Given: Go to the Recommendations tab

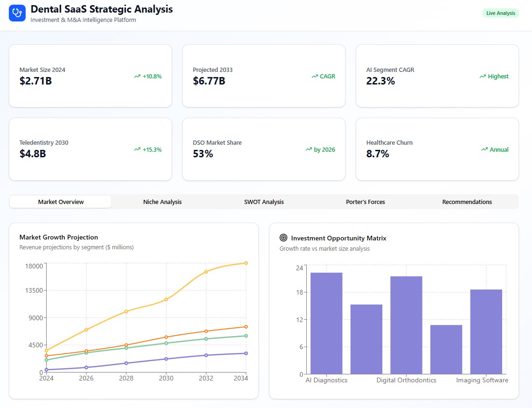Looking at the screenshot, I should click(467, 202).
